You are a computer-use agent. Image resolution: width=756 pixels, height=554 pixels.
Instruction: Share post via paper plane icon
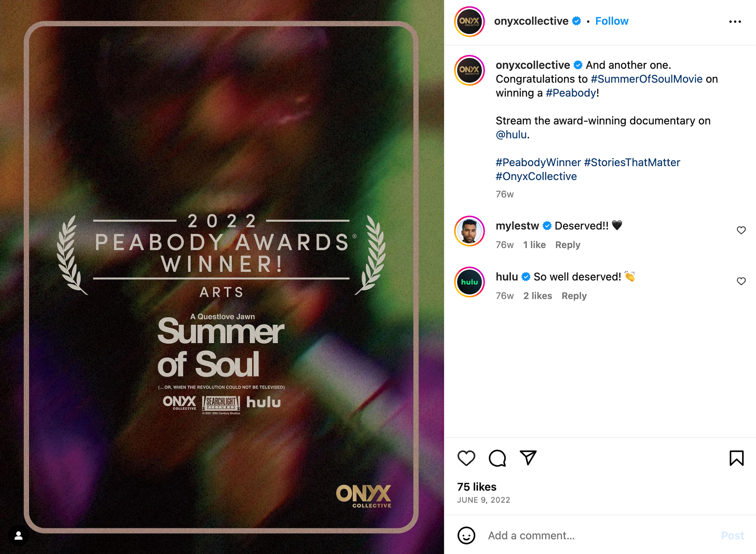click(x=528, y=457)
